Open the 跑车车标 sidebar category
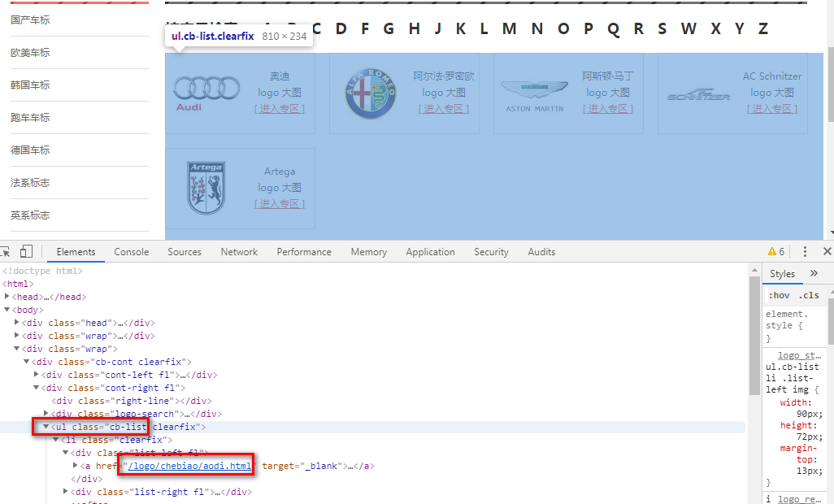This screenshot has width=834, height=504. pos(30,118)
